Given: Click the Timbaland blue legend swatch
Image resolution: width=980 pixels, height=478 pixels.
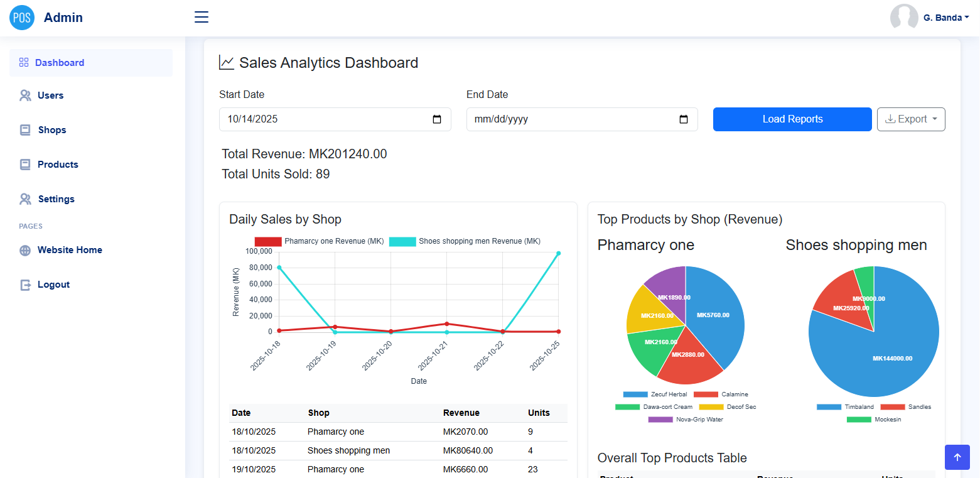Looking at the screenshot, I should [829, 407].
